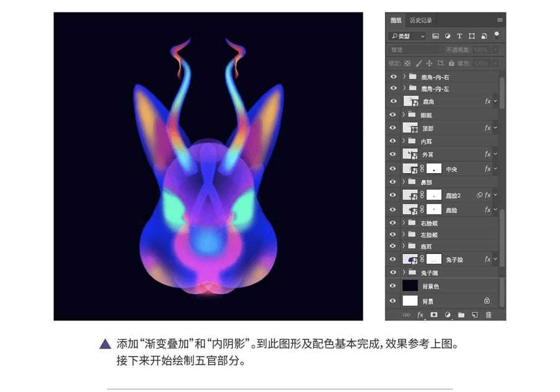Click lock transparent pixels icon
Image resolution: width=560 pixels, height=392 pixels.
(x=408, y=63)
